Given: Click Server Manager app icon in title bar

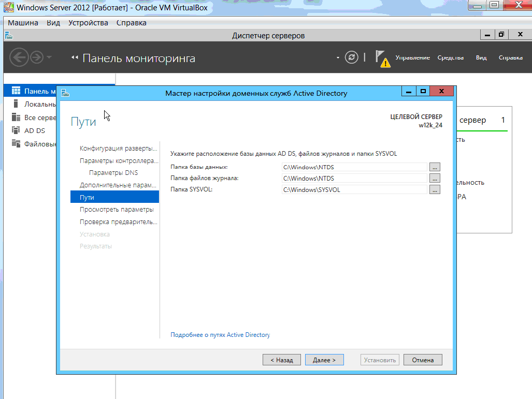Looking at the screenshot, I should pos(9,35).
